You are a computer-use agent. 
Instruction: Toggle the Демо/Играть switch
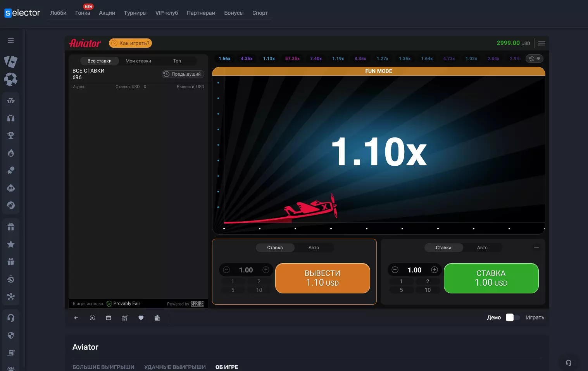pyautogui.click(x=513, y=317)
